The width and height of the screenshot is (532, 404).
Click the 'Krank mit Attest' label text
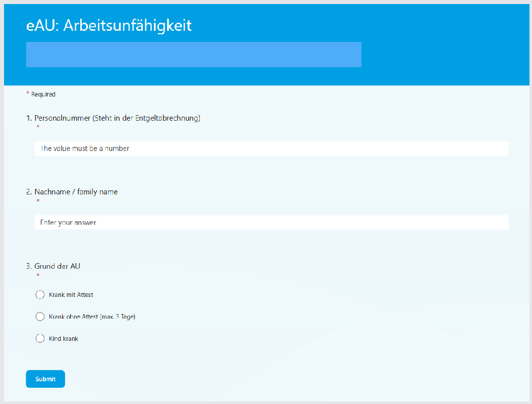[71, 295]
